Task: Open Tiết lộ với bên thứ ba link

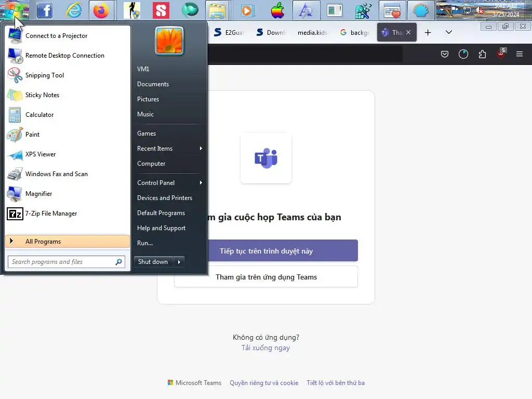Action: click(x=336, y=383)
